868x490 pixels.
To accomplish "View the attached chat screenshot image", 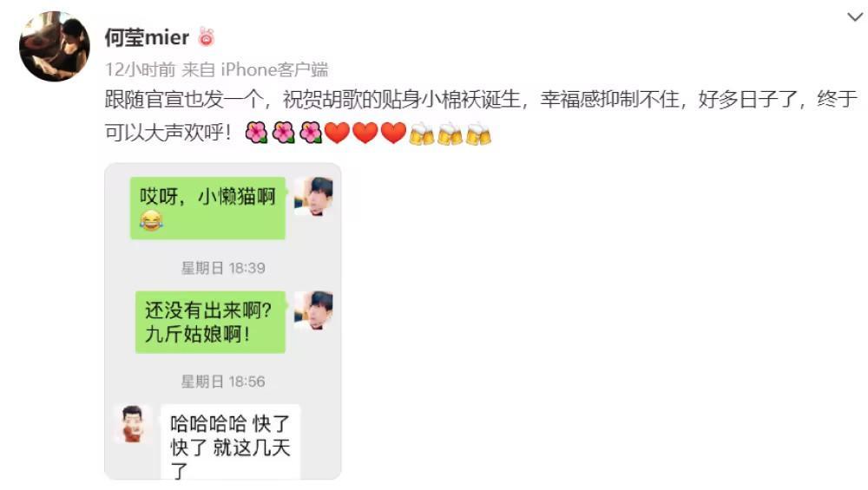I will click(223, 322).
